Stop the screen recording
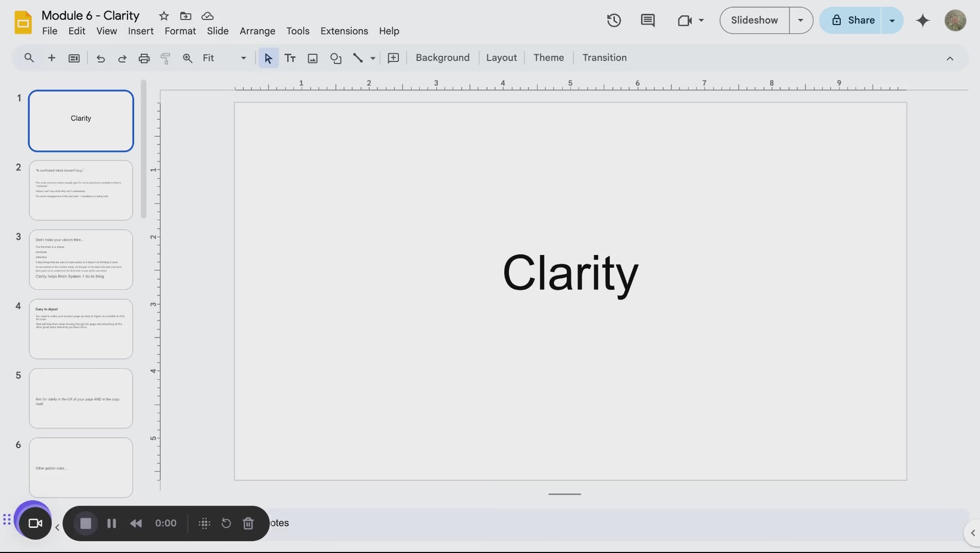Screen dimensions: 980x553 [86, 523]
